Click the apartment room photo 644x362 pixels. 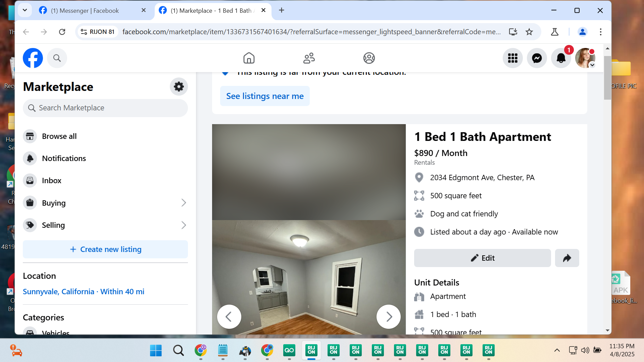tap(309, 277)
